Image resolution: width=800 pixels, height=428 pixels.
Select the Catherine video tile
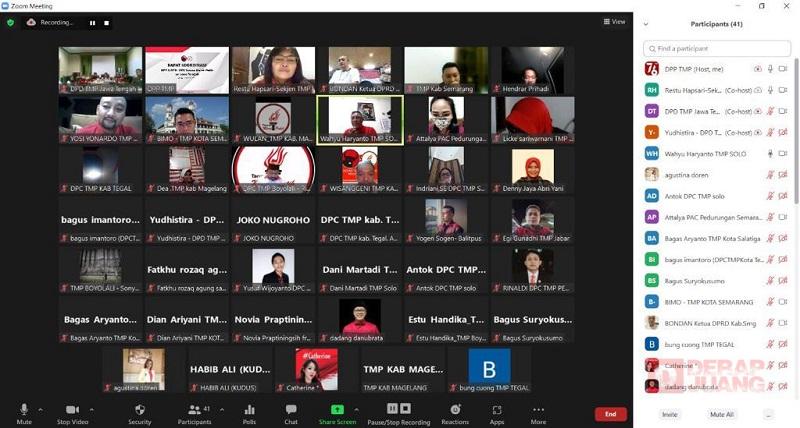[x=317, y=370]
